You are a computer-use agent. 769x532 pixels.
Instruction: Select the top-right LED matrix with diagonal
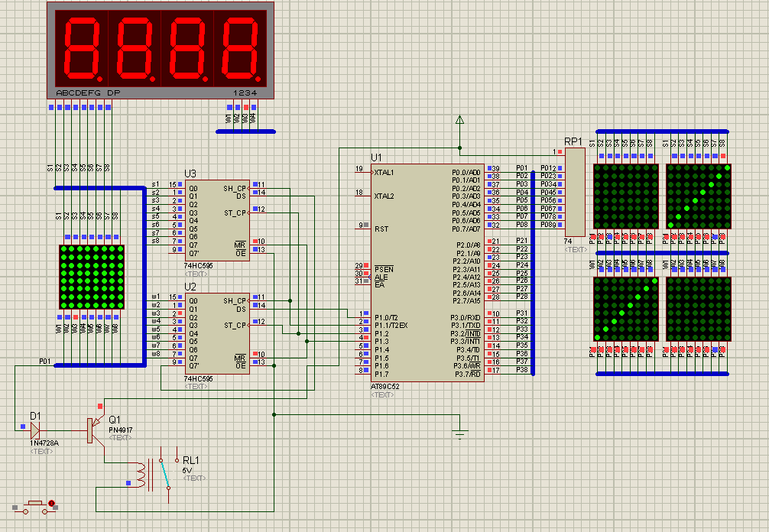click(x=699, y=196)
